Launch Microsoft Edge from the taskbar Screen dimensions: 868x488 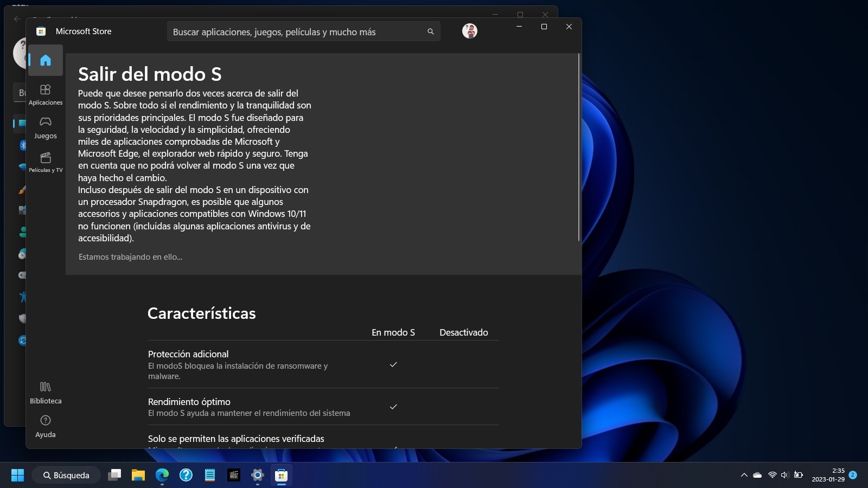pyautogui.click(x=162, y=475)
